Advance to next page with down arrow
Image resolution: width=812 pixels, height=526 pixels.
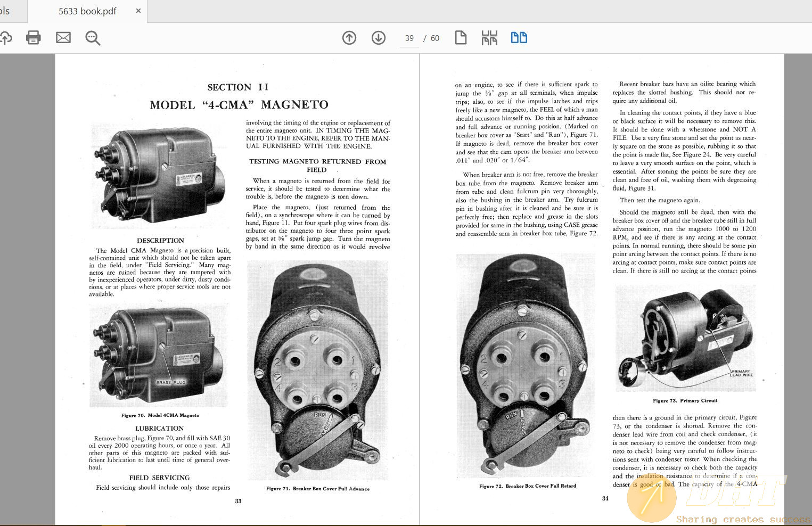click(x=379, y=38)
